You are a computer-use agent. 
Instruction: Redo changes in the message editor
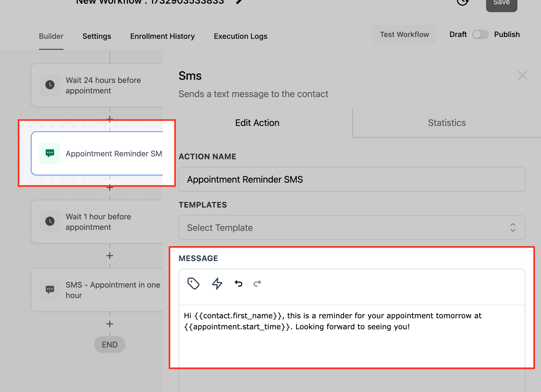click(257, 283)
